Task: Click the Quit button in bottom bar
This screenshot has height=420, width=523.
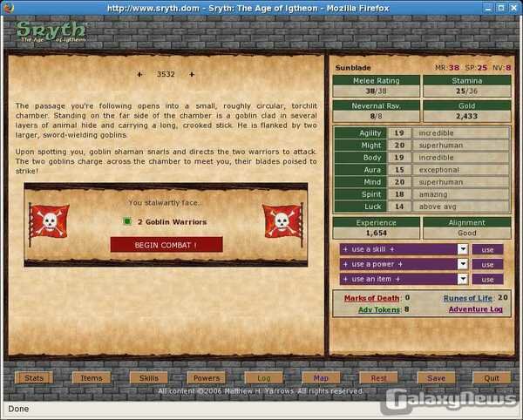Action: pyautogui.click(x=492, y=378)
